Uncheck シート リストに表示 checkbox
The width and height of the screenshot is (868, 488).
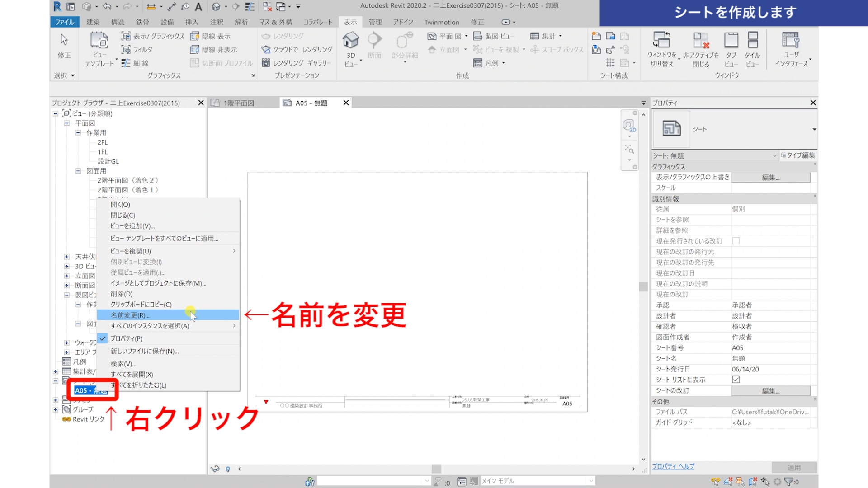(x=736, y=380)
